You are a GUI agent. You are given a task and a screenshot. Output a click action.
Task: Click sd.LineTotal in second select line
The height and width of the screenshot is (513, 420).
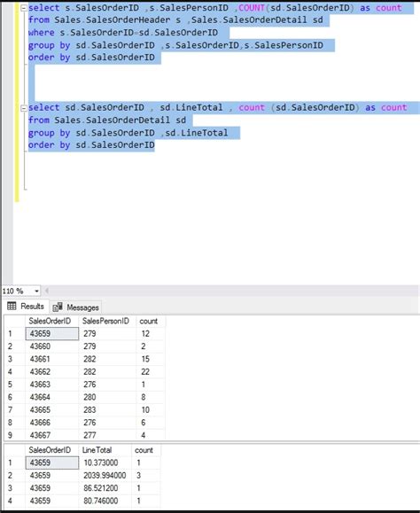coord(191,107)
